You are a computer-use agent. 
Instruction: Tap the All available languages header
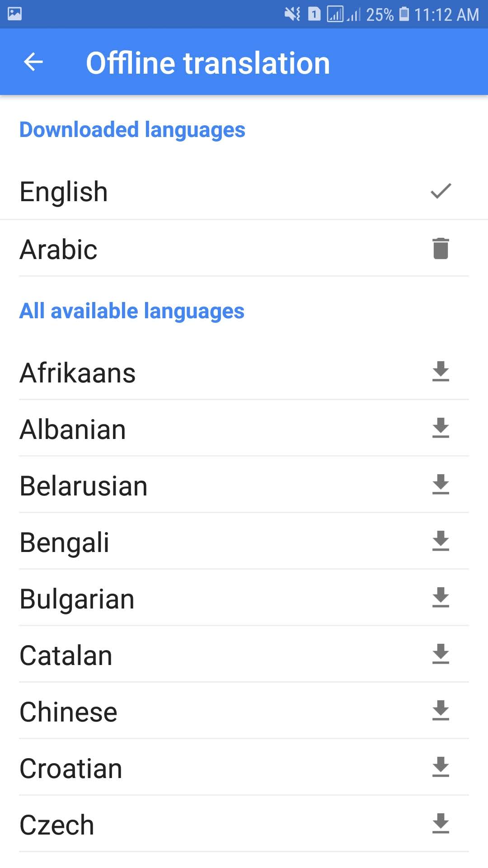(x=132, y=311)
